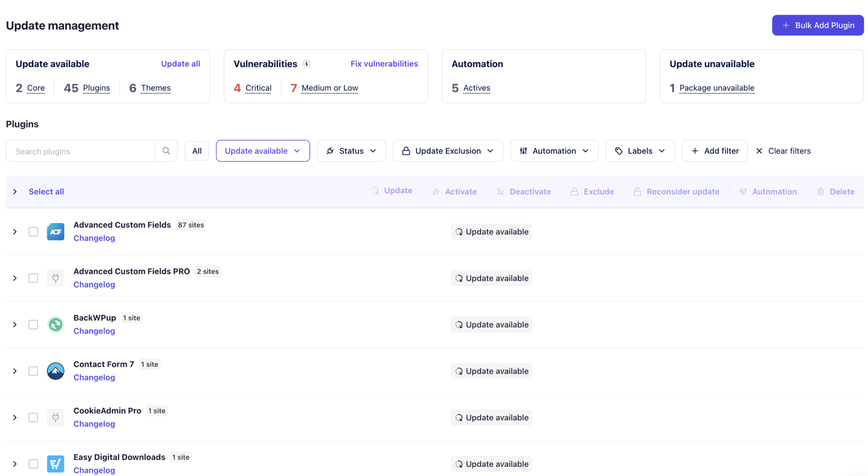Check the Advanced Custom Fields checkbox
This screenshot has height=476, width=868.
[x=33, y=232]
